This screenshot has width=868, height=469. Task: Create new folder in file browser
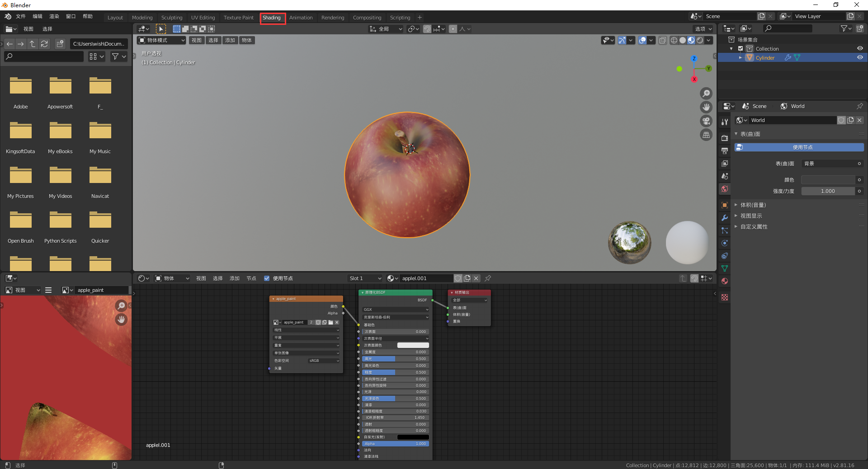point(60,44)
